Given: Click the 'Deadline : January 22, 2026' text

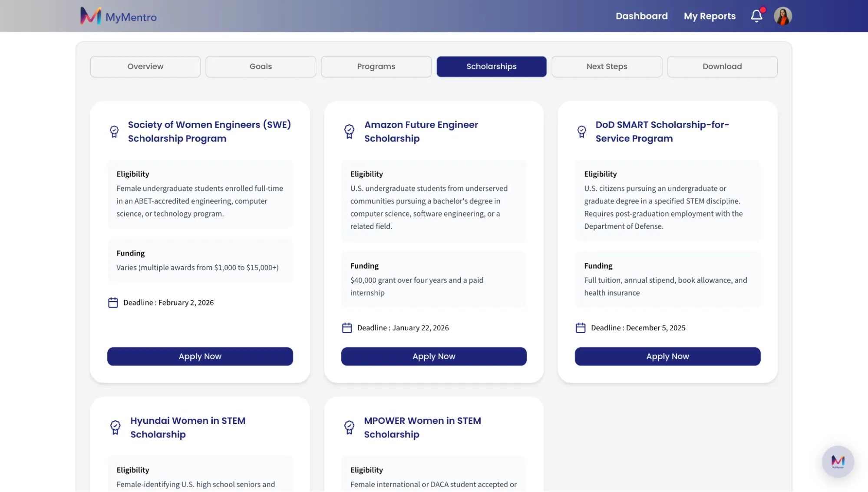Looking at the screenshot, I should [403, 328].
